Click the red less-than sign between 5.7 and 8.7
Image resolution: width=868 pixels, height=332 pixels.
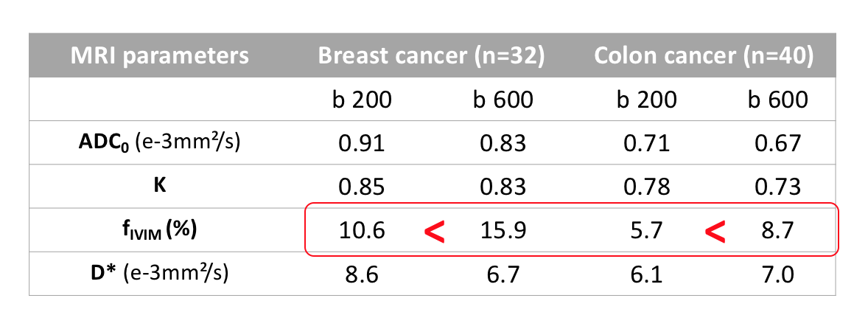(x=715, y=232)
